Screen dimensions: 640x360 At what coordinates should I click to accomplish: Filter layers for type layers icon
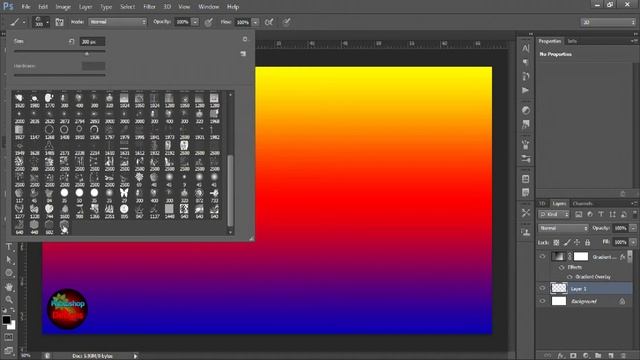601,214
